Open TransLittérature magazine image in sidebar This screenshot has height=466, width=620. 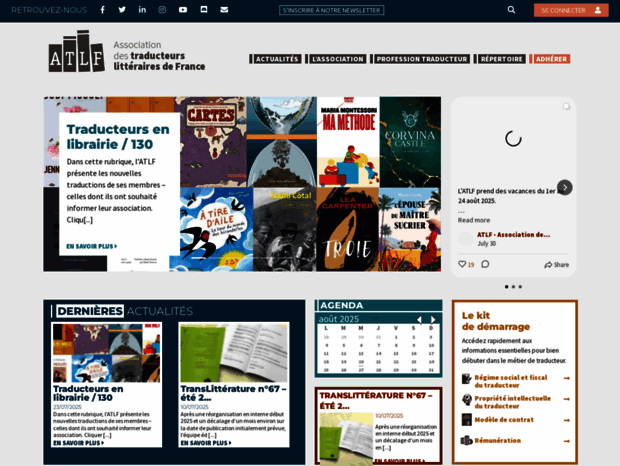point(346,439)
